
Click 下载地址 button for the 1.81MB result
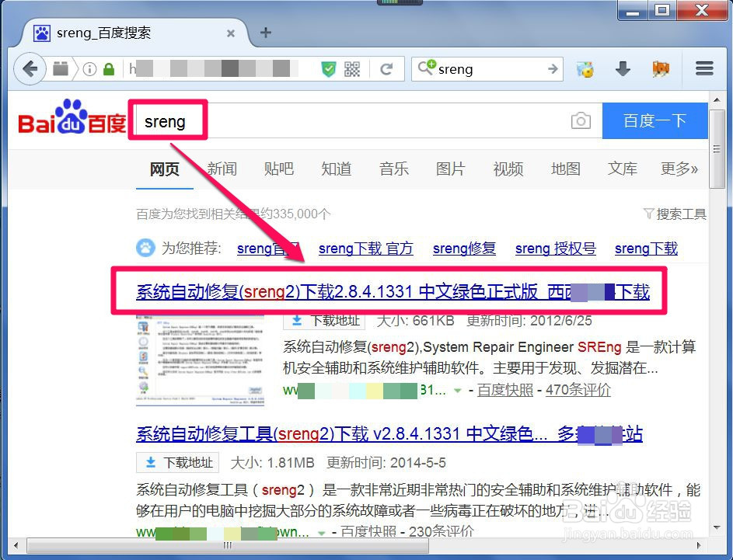178,463
